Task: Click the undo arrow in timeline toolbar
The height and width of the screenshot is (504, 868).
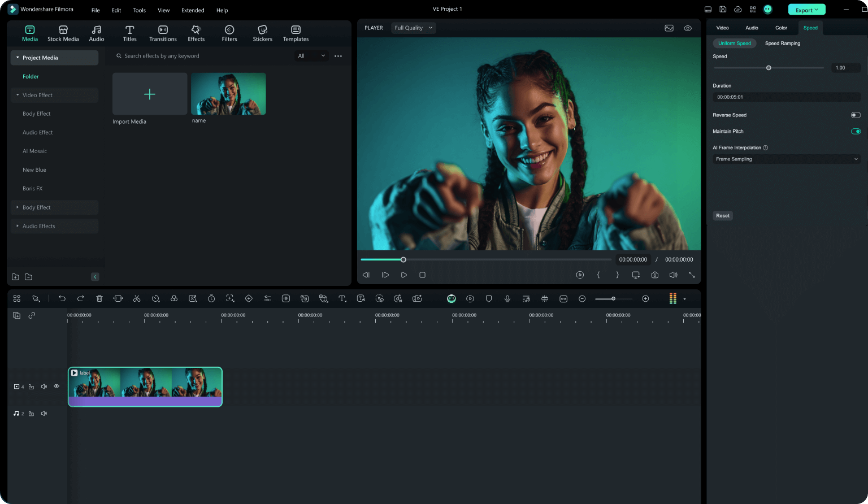Action: 62,298
